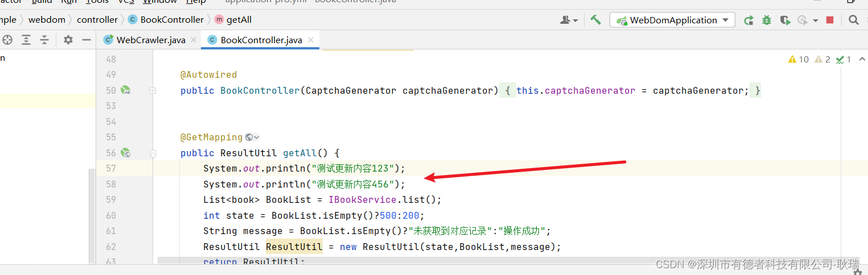
Task: Start debugging with the green bug icon
Action: click(x=767, y=20)
